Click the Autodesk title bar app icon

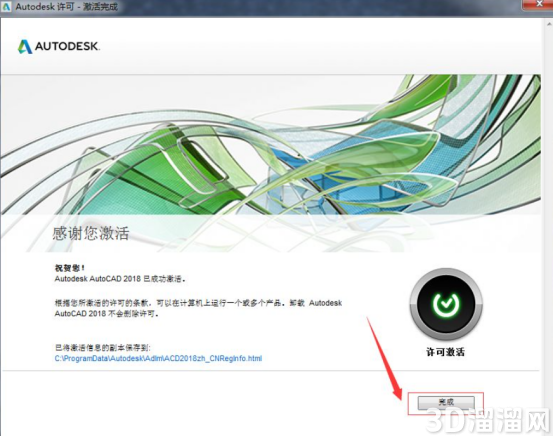click(x=6, y=7)
